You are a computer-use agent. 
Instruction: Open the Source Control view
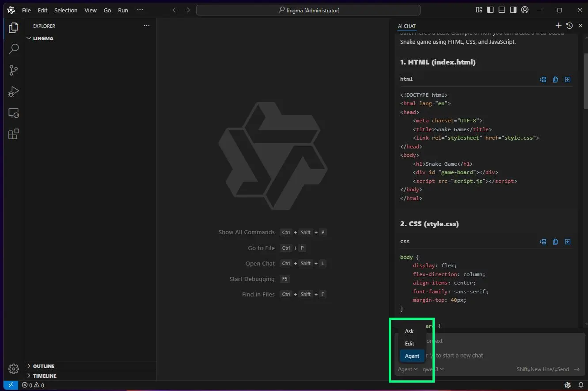(14, 70)
